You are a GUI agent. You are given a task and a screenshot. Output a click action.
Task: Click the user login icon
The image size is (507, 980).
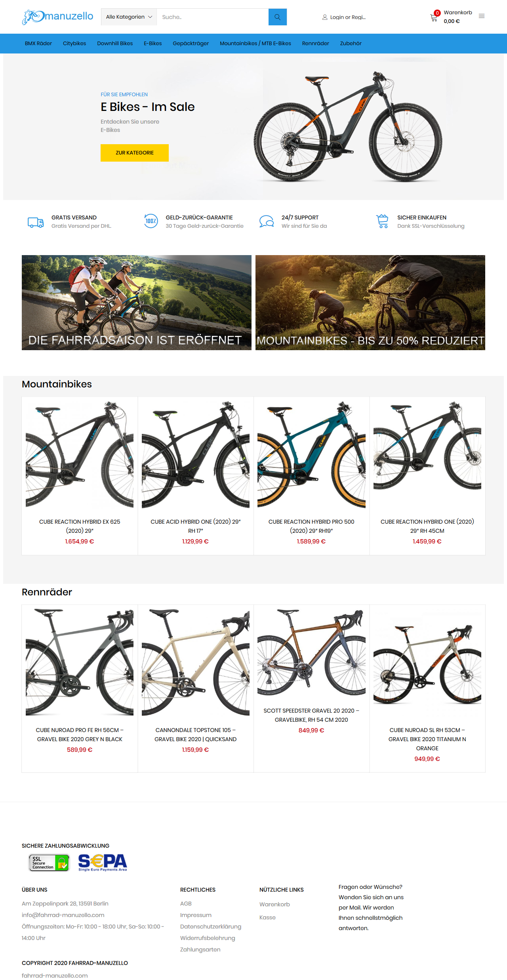point(325,17)
